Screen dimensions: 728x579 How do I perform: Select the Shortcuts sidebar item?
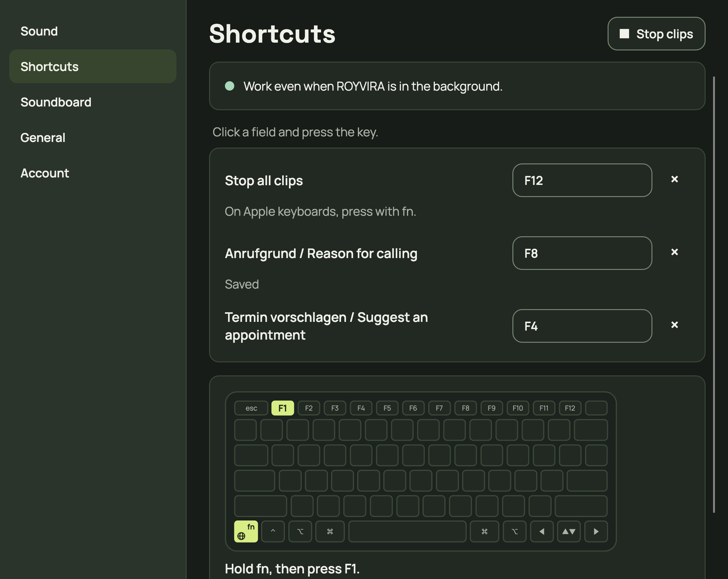point(93,67)
